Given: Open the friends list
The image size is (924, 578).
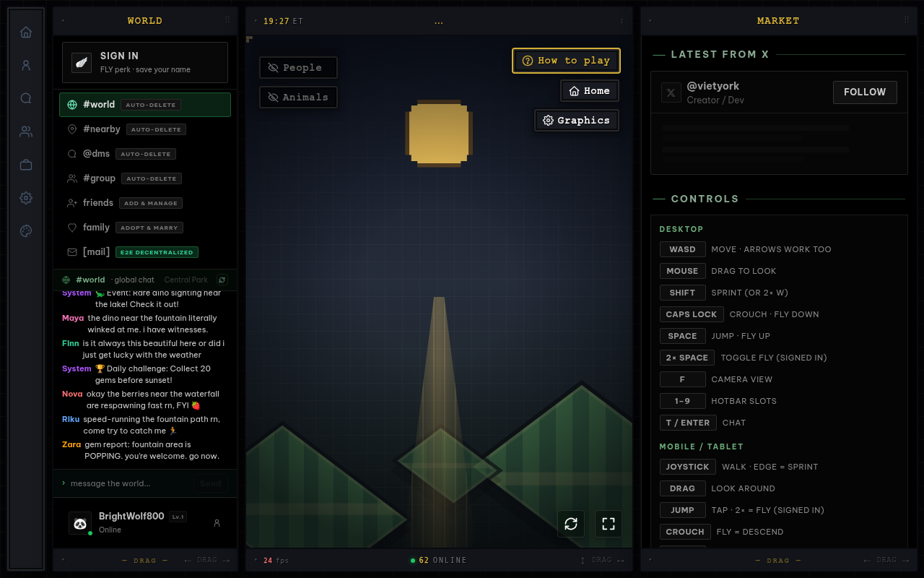Looking at the screenshot, I should 145,203.
